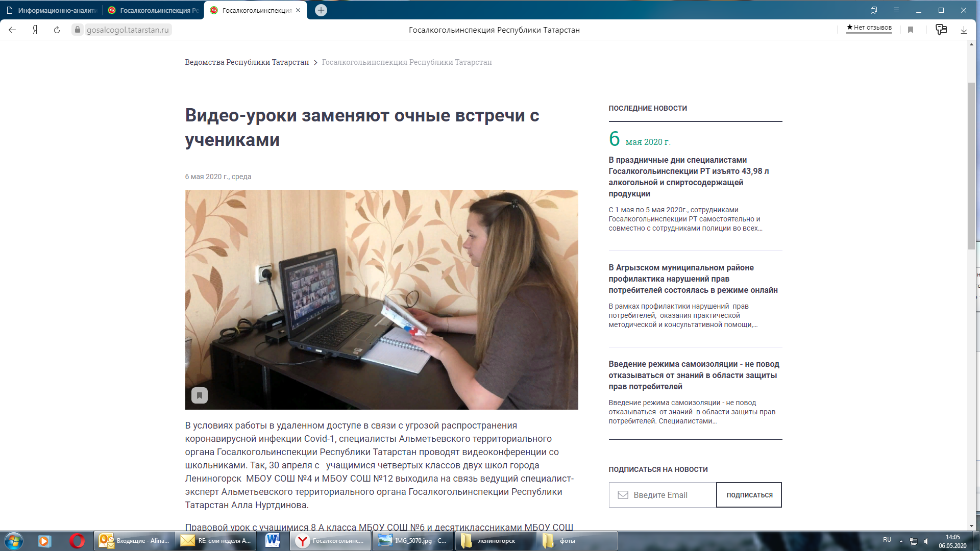Open new tab with plus button
980x551 pixels.
(x=321, y=10)
